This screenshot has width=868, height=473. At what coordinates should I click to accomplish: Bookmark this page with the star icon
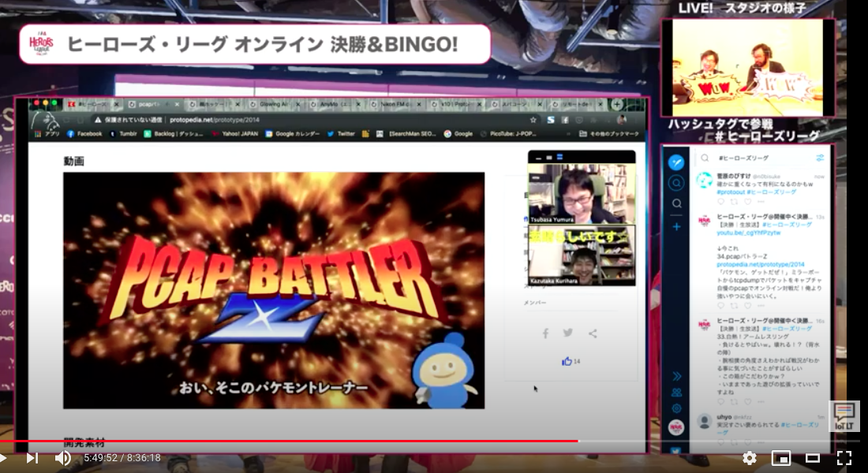click(x=533, y=120)
